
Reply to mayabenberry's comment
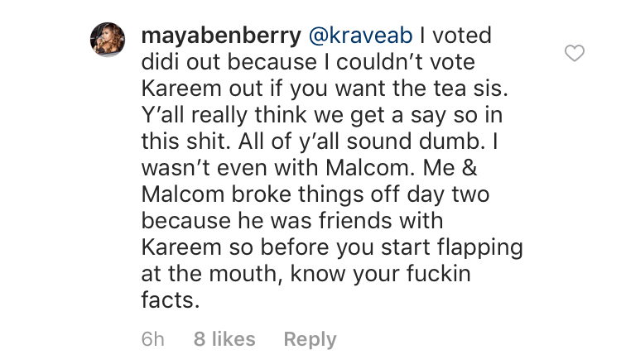click(310, 339)
